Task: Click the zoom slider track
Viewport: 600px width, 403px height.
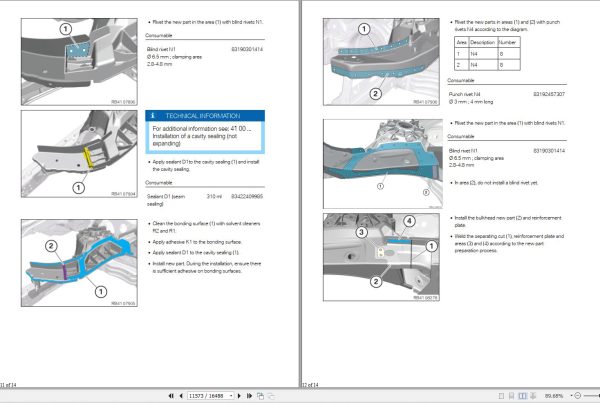Action: [x=591, y=396]
